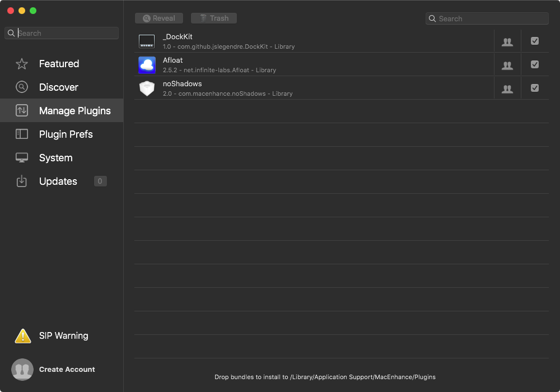Click the plugin list search magnifier icon

coord(432,18)
